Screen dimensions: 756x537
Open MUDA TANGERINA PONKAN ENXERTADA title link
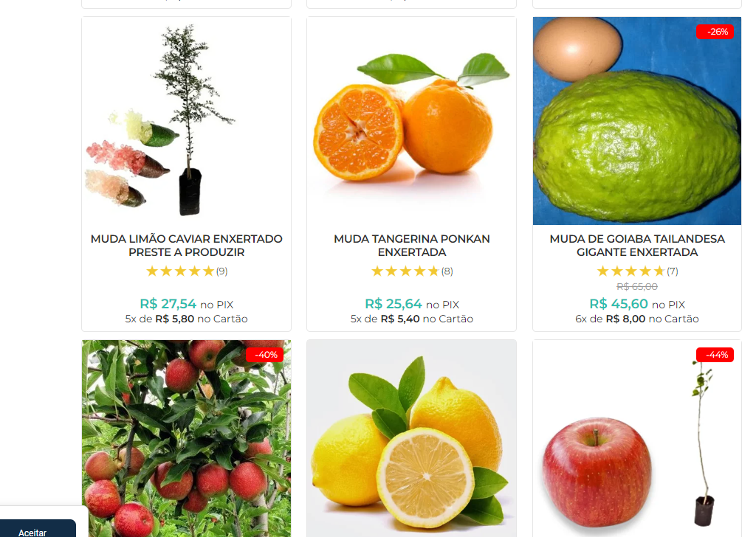(x=412, y=246)
